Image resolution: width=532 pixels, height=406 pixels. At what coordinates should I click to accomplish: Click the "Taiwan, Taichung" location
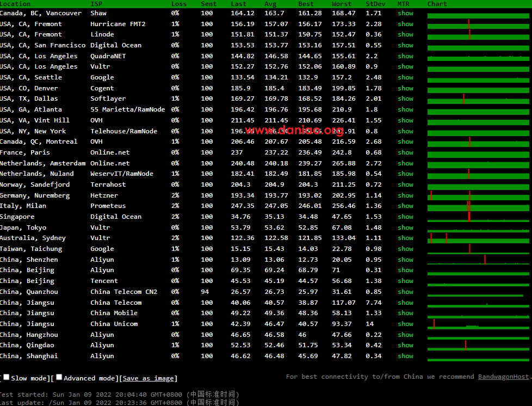[x=31, y=249]
